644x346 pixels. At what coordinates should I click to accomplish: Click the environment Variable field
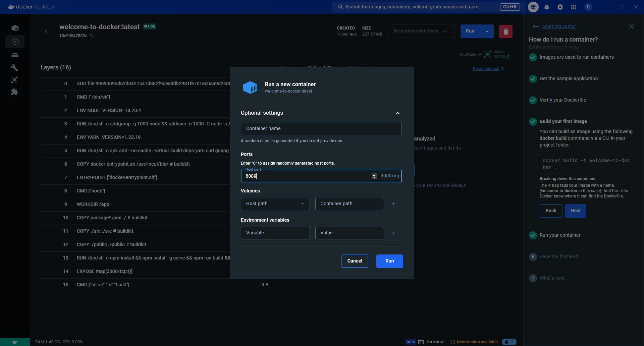(275, 233)
